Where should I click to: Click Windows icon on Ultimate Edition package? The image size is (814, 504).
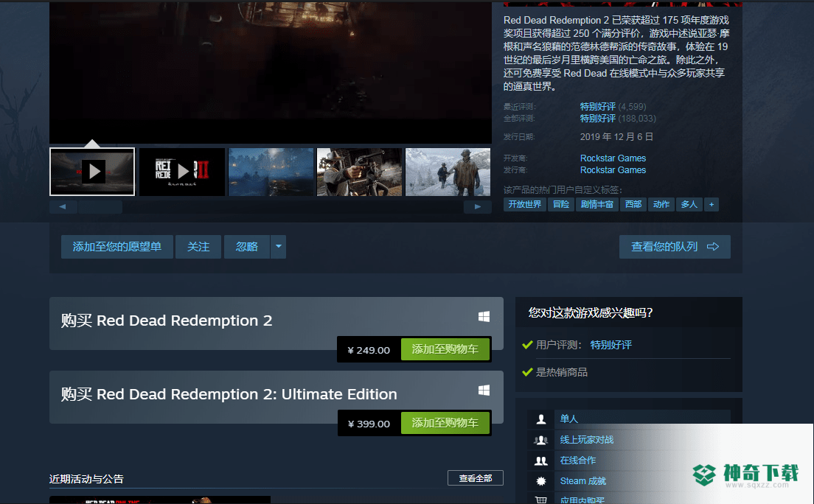click(484, 391)
